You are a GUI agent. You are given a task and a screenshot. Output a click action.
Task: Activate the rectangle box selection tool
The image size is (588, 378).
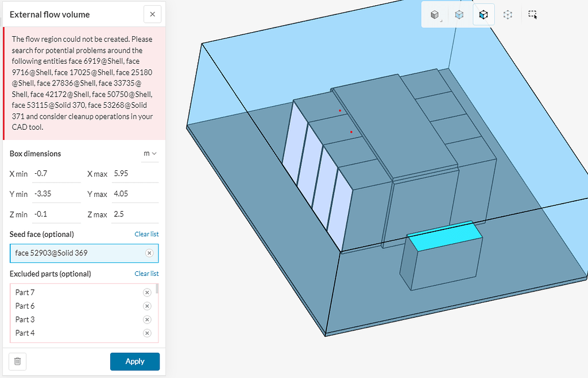pos(532,14)
